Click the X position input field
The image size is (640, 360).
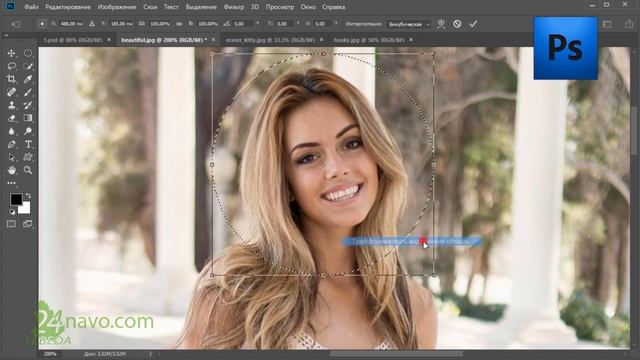point(71,24)
